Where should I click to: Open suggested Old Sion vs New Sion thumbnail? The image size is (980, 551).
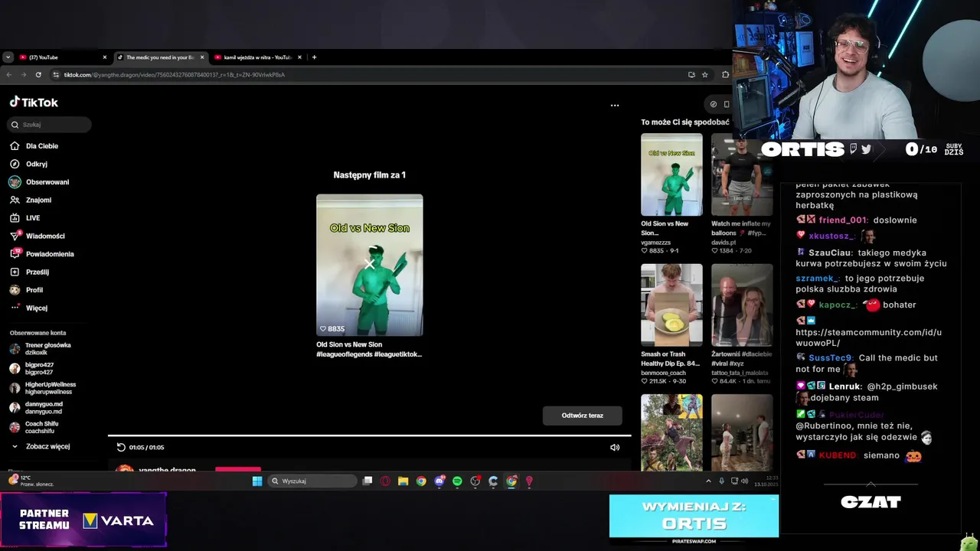[671, 174]
